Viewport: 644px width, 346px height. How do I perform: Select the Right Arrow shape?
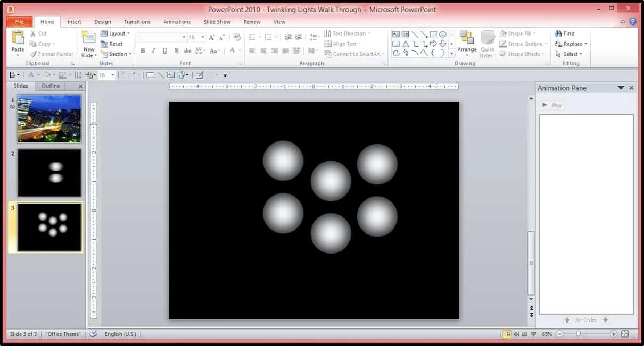pos(433,44)
